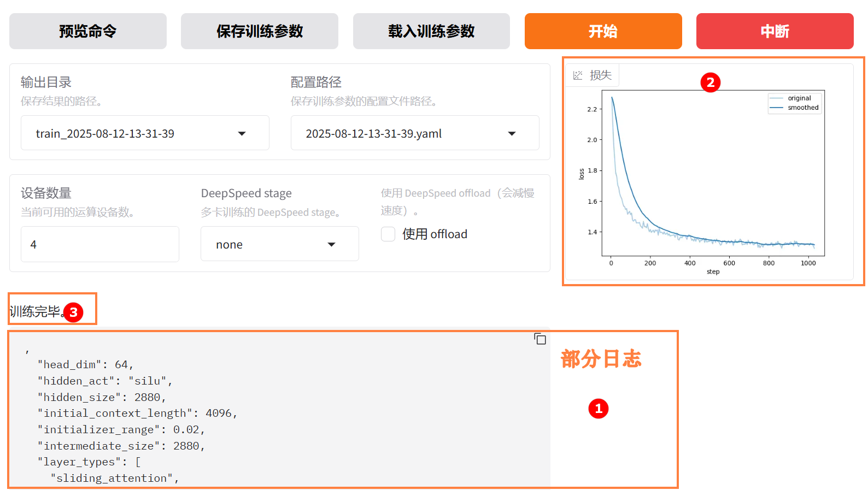Screen dimensions: 868x490
Task: Click the 部分日志 orange label
Action: tap(601, 359)
